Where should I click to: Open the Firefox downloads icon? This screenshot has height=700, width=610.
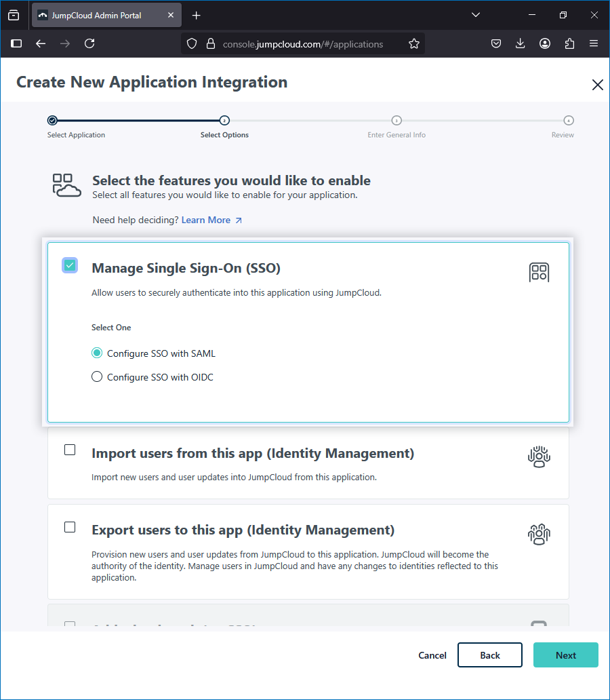click(x=521, y=43)
